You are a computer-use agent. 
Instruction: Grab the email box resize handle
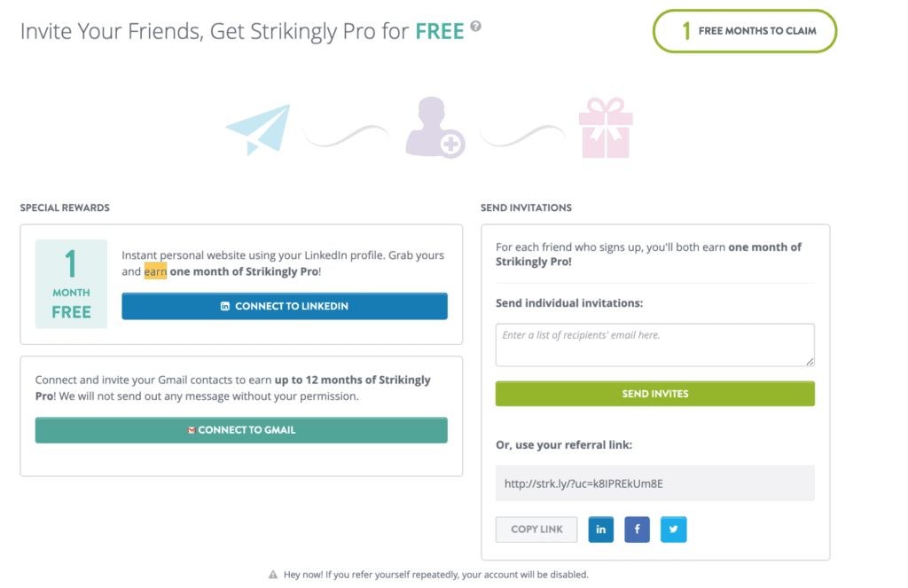tap(810, 361)
